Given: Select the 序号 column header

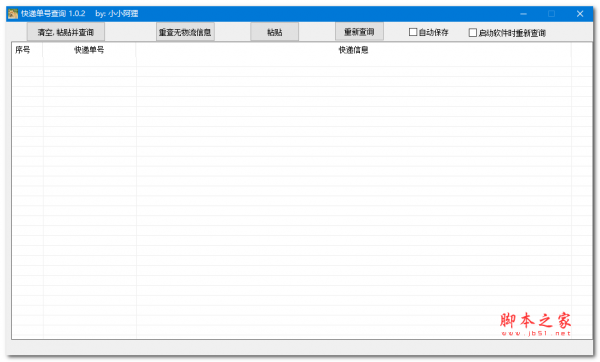Looking at the screenshot, I should click(x=27, y=50).
